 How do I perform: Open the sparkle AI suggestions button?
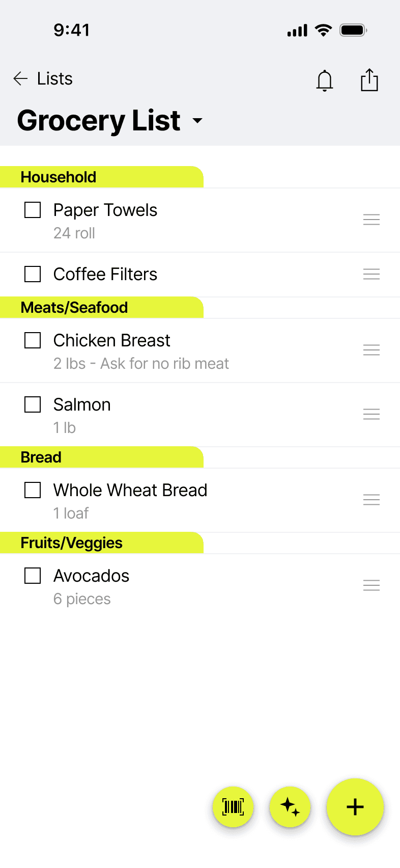290,807
